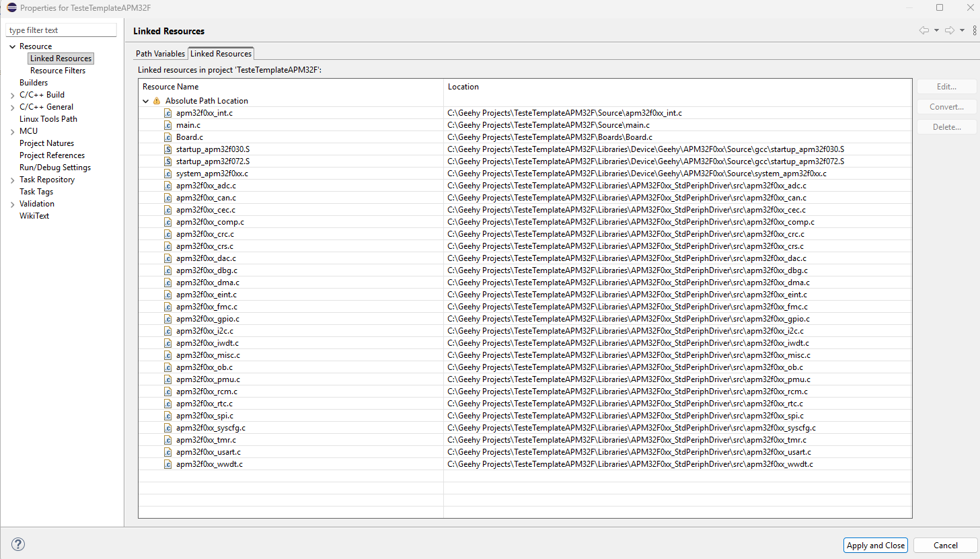The image size is (980, 559).
Task: Switch to the Path Variables tab
Action: [x=160, y=54]
